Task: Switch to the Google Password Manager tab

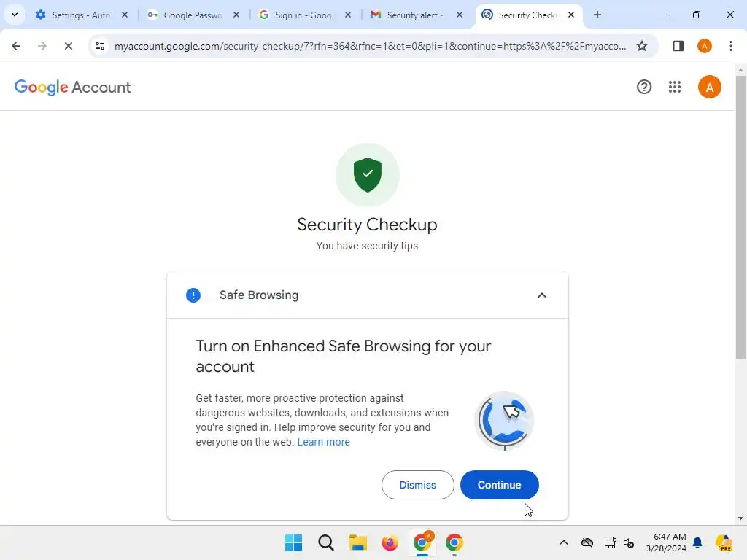Action: coord(193,15)
